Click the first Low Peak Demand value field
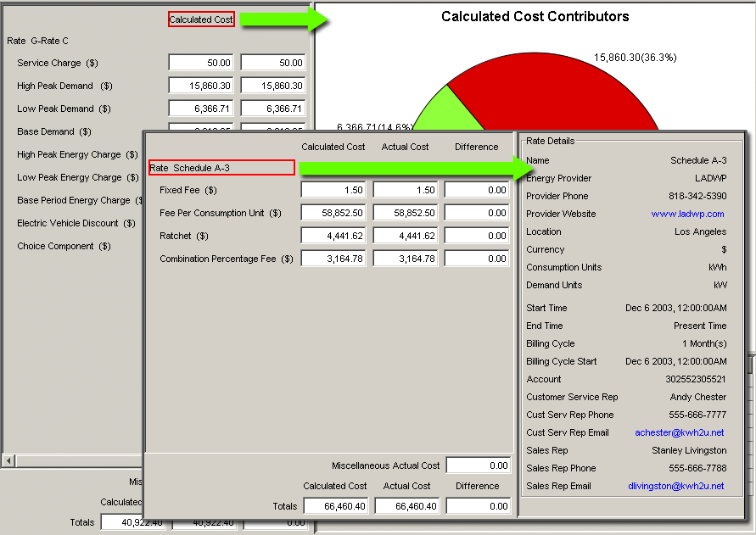 tap(201, 109)
